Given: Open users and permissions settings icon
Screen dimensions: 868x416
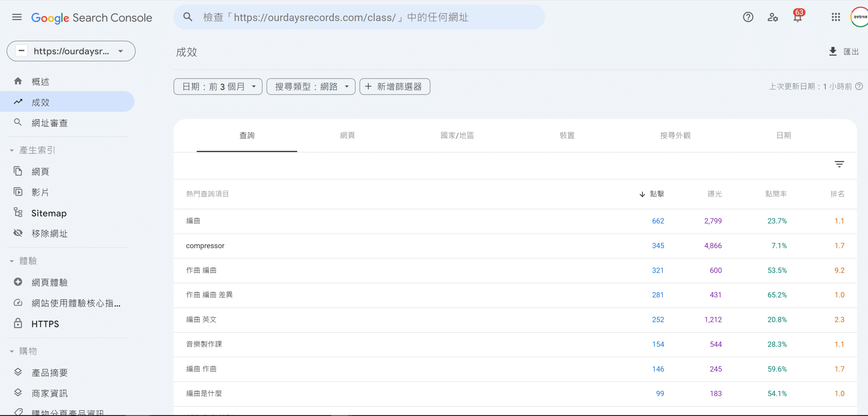Looking at the screenshot, I should tap(773, 17).
